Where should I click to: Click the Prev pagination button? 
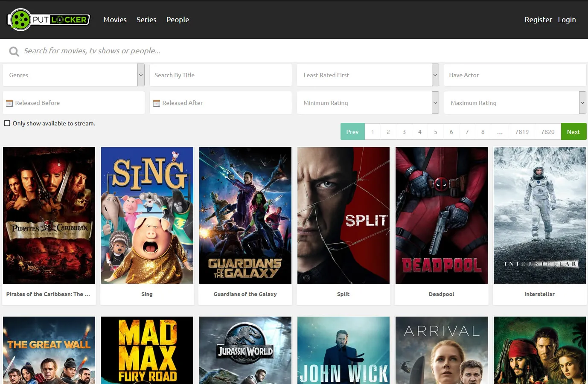(x=352, y=131)
